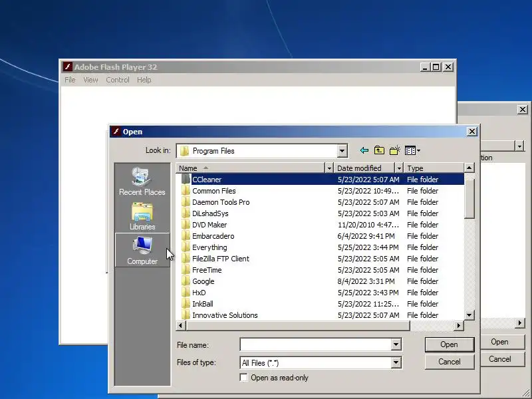Click FreeTime folder icon
This screenshot has height=399, width=532.
click(186, 270)
